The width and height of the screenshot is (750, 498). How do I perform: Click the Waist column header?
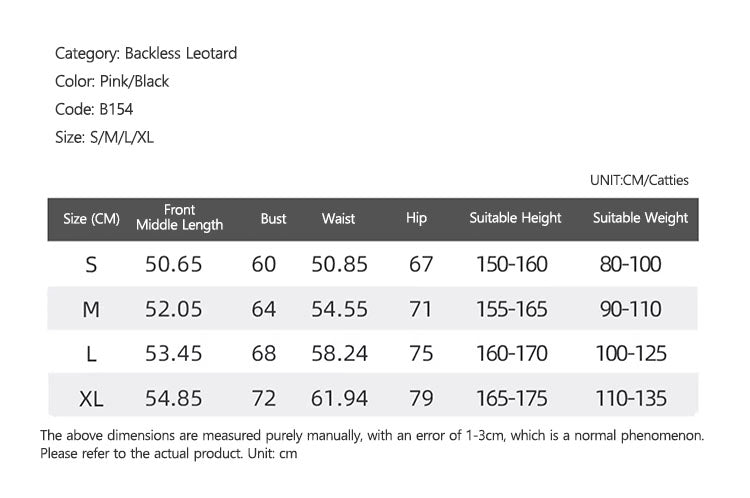338,219
